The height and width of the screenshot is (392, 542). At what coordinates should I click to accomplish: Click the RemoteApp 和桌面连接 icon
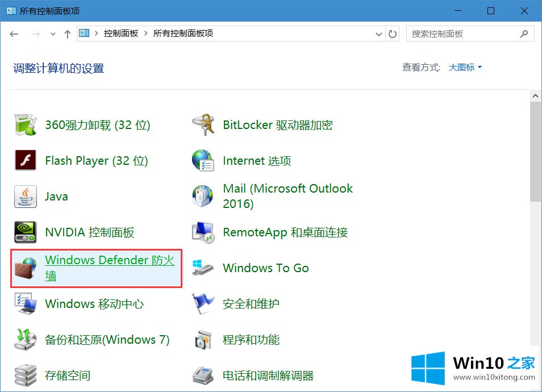point(203,232)
